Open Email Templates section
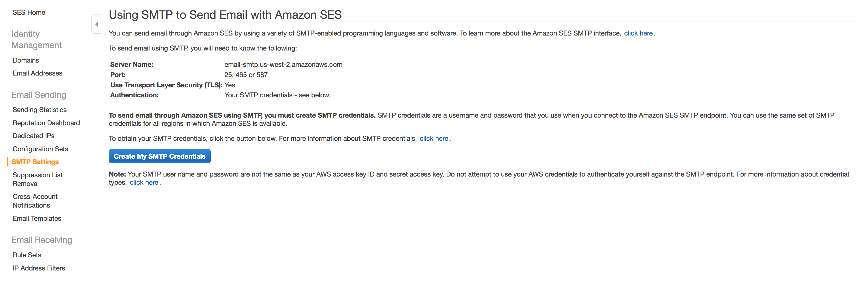 pyautogui.click(x=37, y=218)
